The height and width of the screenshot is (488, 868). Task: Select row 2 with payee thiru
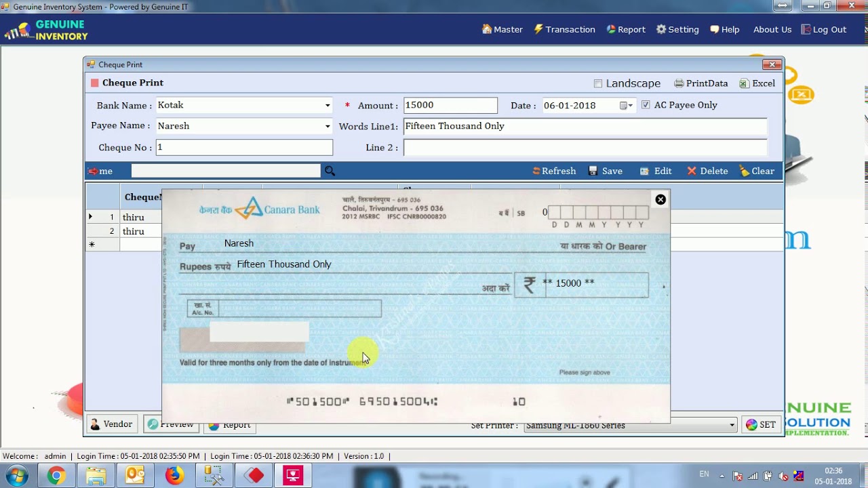pyautogui.click(x=123, y=231)
